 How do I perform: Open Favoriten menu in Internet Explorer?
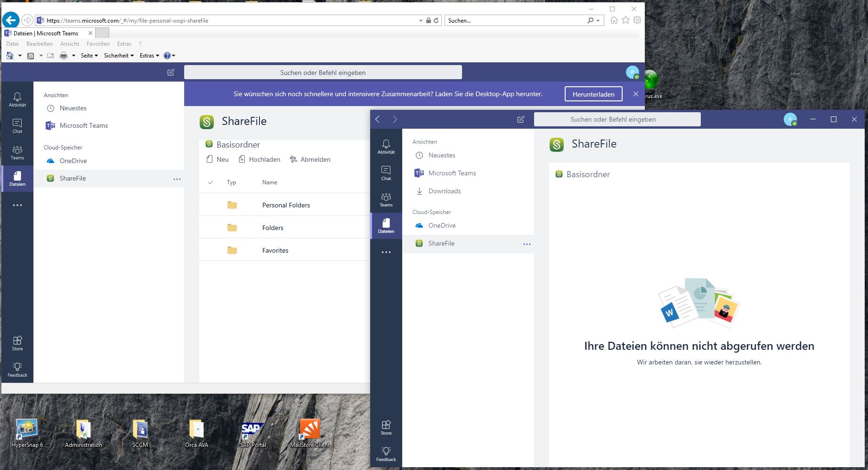98,44
